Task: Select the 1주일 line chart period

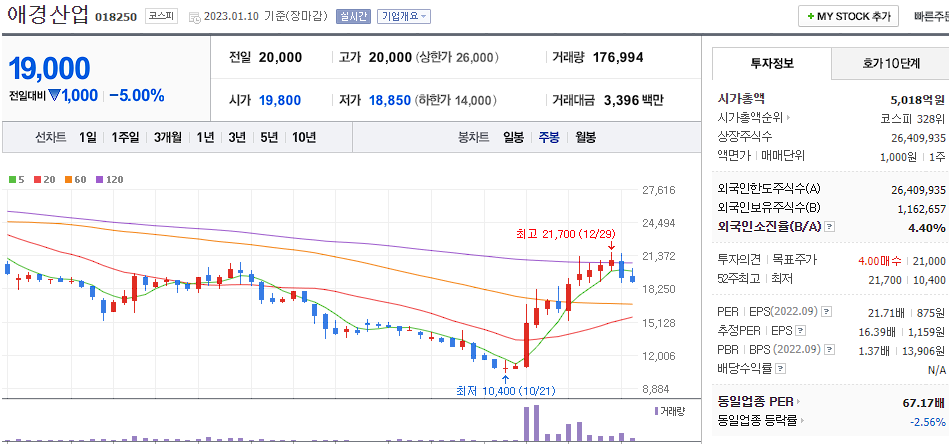Action: coord(125,137)
